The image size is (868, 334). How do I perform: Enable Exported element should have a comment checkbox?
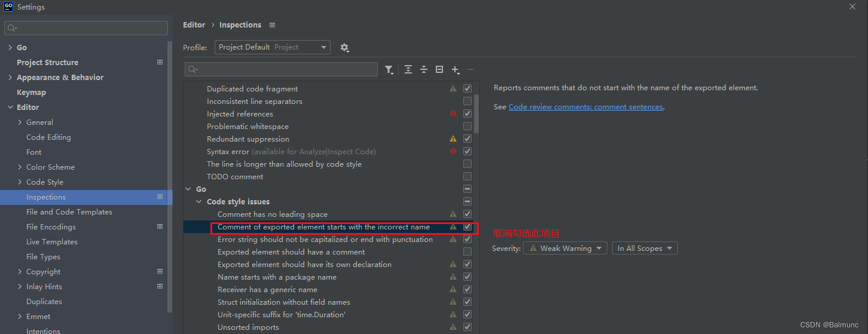pyautogui.click(x=467, y=252)
